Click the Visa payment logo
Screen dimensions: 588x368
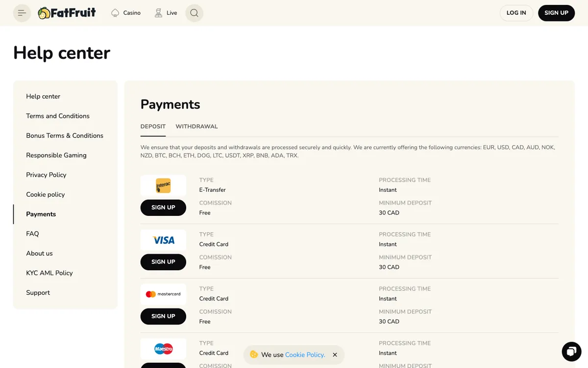point(163,240)
